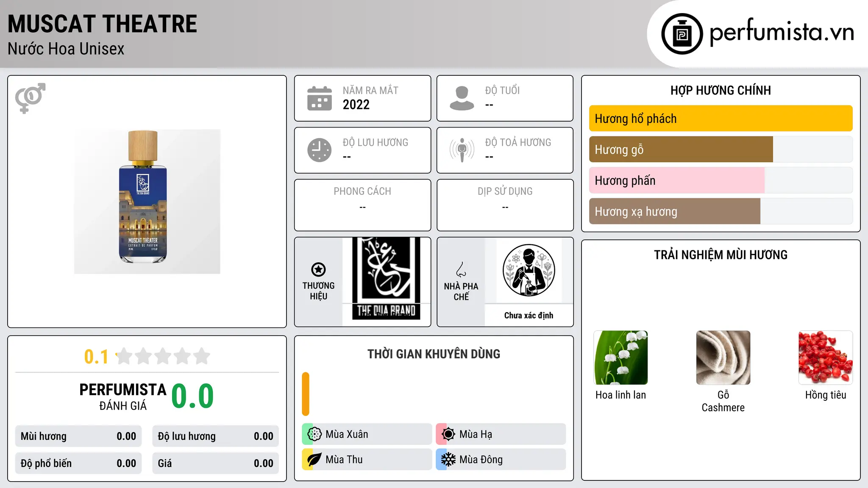Viewport: 868px width, 488px height.
Task: Click the Gỗ Cashmere note label
Action: click(723, 401)
